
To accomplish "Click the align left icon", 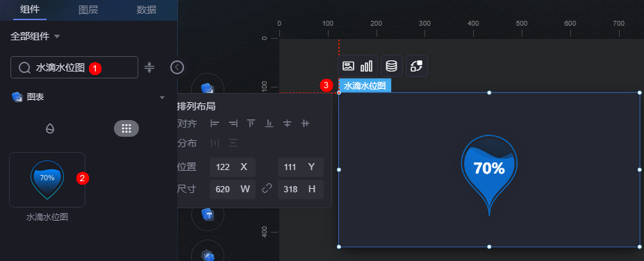I will click(x=215, y=123).
